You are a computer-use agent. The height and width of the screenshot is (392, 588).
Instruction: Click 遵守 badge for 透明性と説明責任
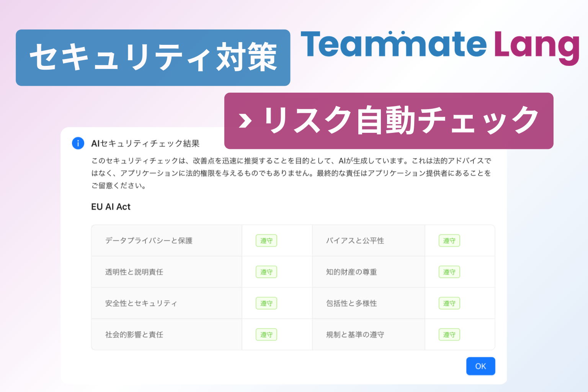[x=266, y=272]
